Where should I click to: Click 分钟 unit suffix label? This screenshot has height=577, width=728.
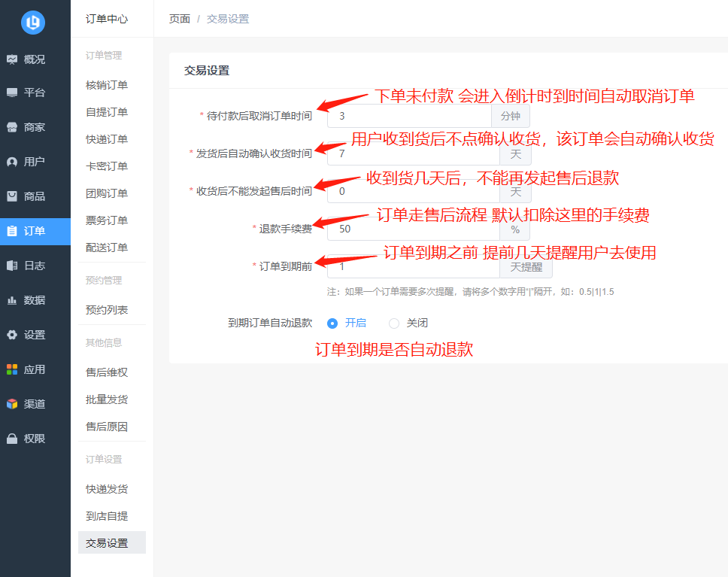(510, 116)
